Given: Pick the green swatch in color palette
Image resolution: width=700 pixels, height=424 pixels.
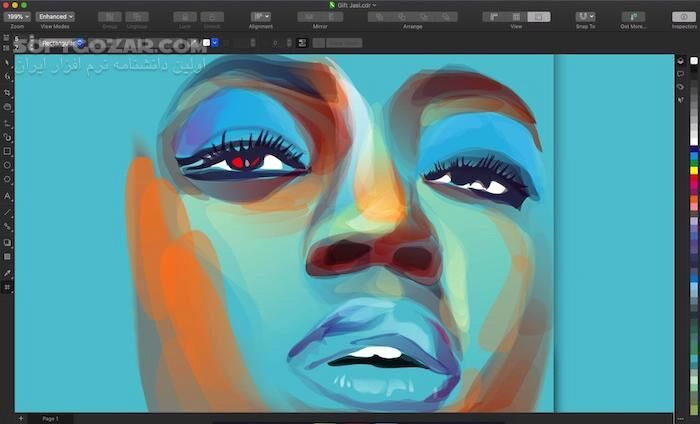Looking at the screenshot, I should point(694,163).
